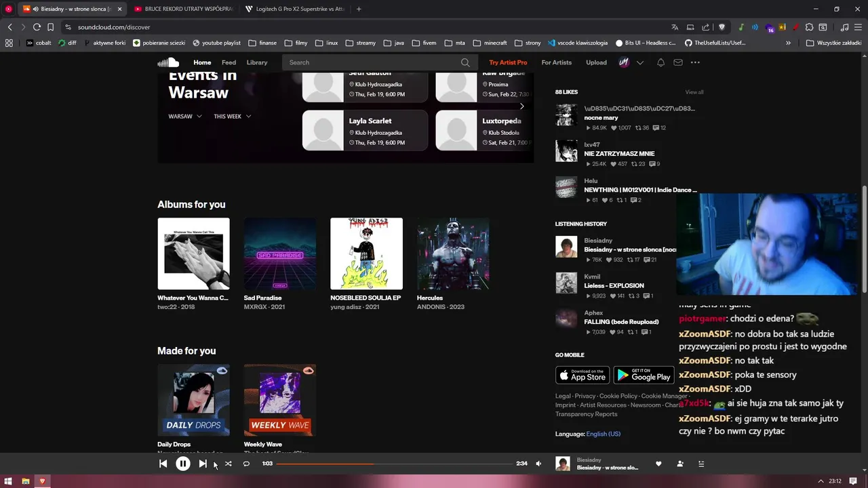
Task: Click the SoundCloud logo
Action: click(168, 62)
